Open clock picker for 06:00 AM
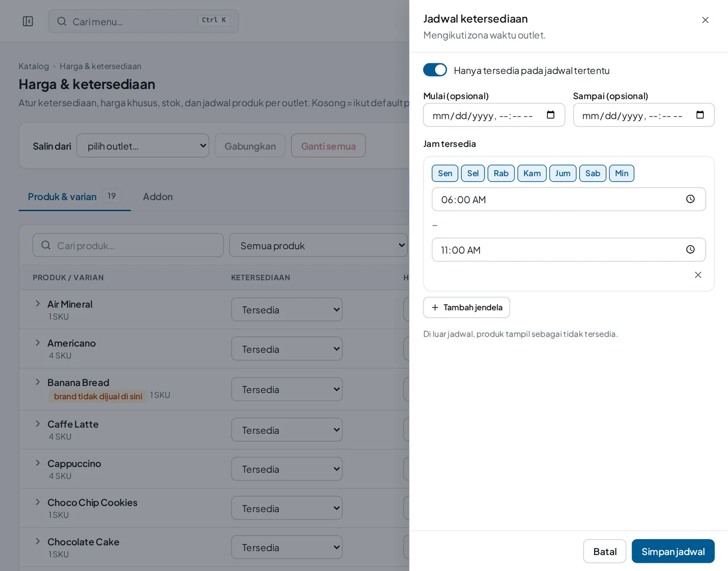Screen dimensions: 728x571 tap(690, 199)
